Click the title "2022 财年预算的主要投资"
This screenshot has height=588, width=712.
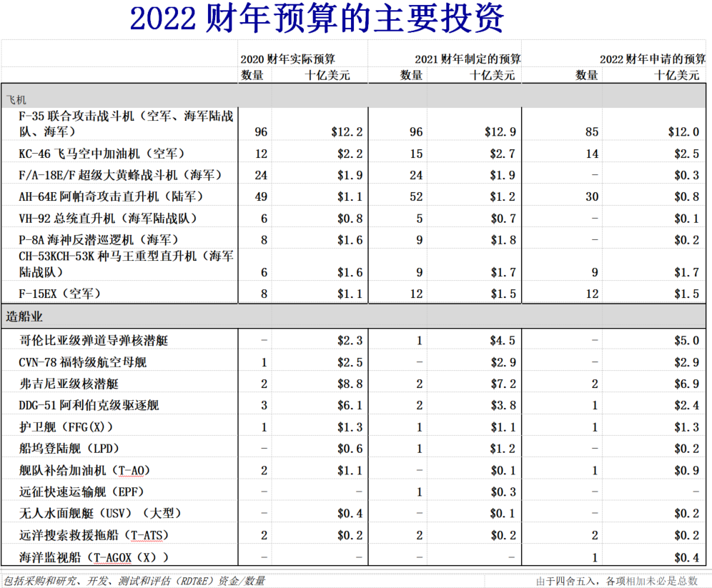tap(317, 19)
